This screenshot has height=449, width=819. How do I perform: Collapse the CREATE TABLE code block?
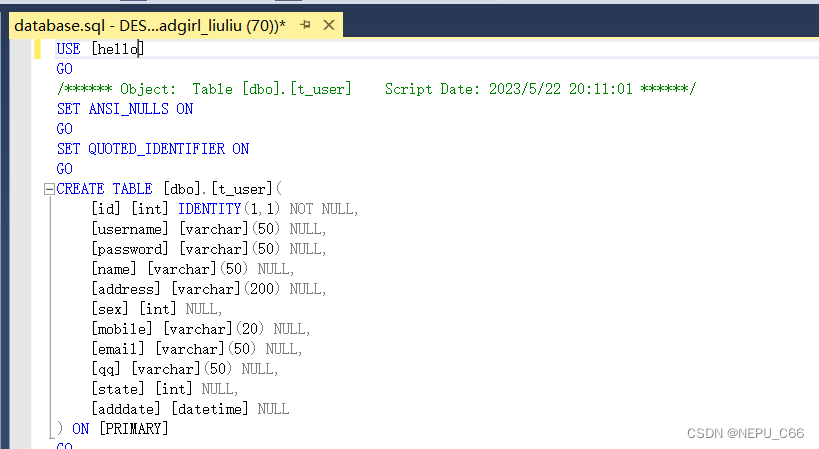(x=48, y=189)
